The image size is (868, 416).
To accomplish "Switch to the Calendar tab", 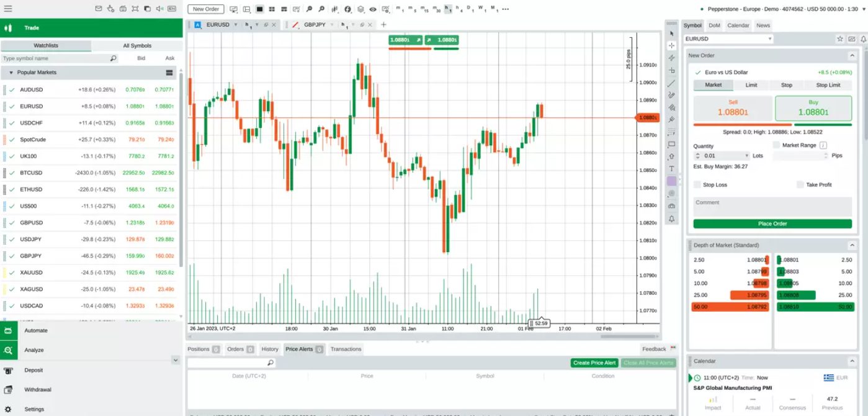I will 738,25.
